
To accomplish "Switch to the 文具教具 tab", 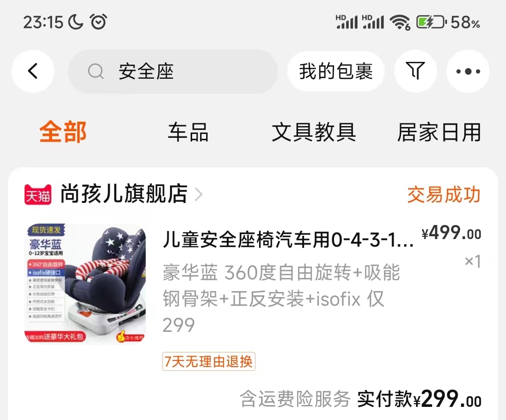I will point(314,132).
